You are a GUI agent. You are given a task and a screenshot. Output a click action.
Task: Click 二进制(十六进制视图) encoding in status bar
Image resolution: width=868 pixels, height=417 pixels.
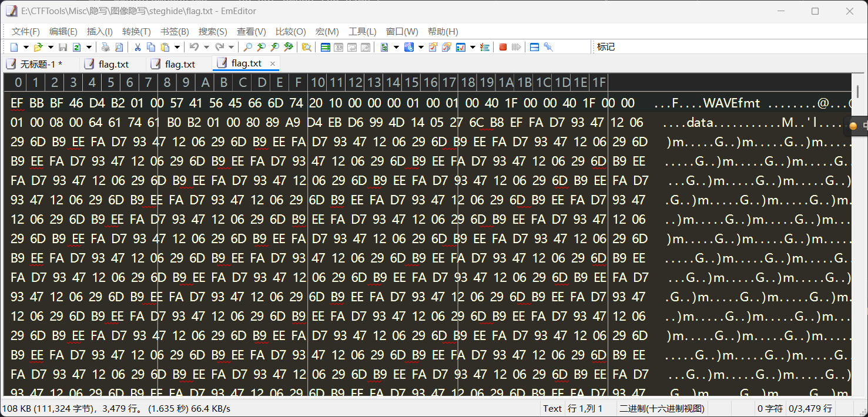[662, 408]
